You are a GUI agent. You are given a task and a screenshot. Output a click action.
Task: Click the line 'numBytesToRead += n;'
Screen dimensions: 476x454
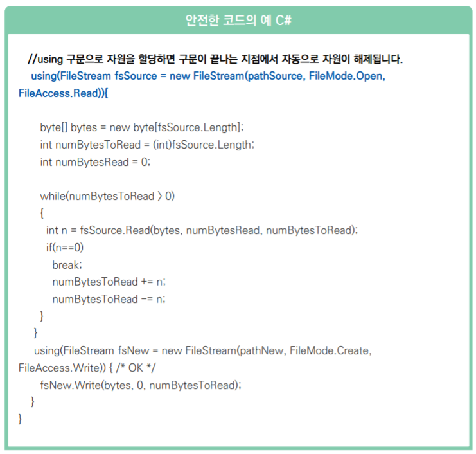(x=109, y=282)
